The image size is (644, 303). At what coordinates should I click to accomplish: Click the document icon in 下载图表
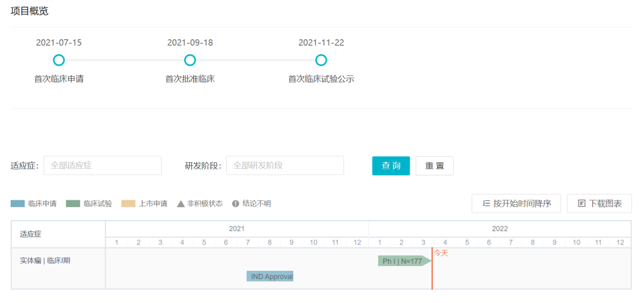581,203
